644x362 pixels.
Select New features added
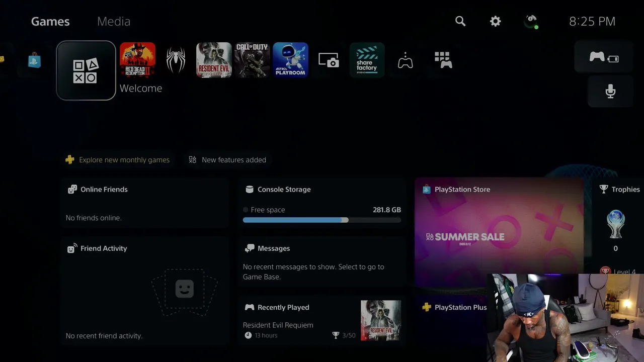227,160
